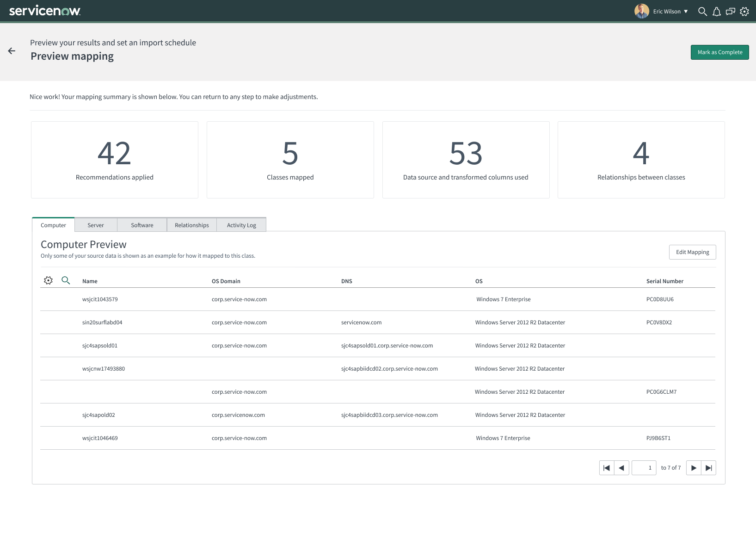Click the 42 Recommendations applied card
The image size is (756, 558).
tap(115, 160)
